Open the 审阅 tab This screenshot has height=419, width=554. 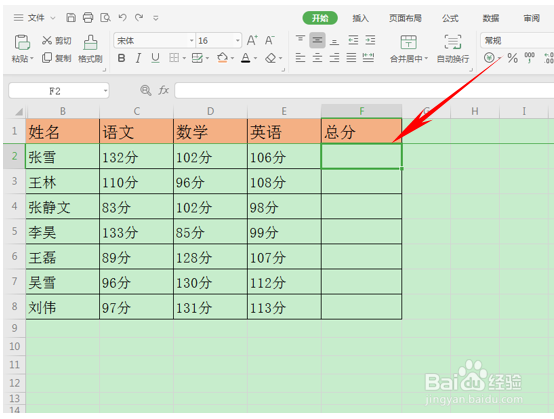[x=532, y=18]
